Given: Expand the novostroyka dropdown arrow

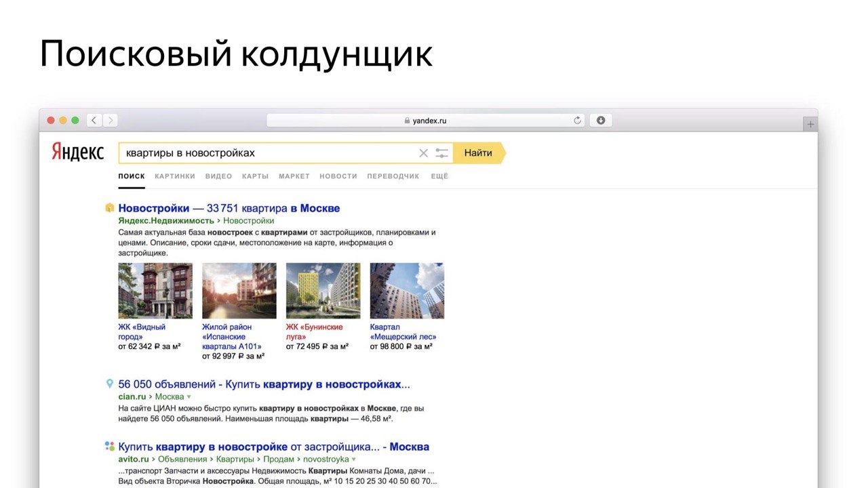Looking at the screenshot, I should click(354, 460).
